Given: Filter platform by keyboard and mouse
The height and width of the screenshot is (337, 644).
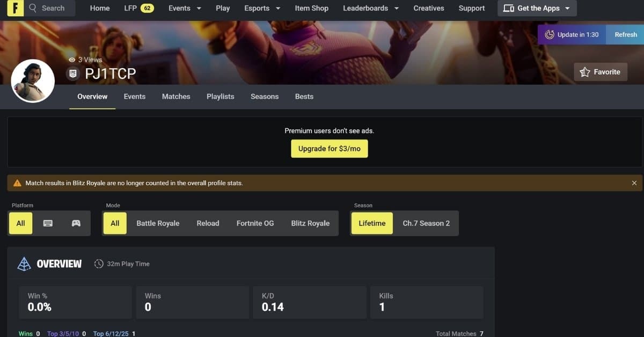Looking at the screenshot, I should point(48,223).
